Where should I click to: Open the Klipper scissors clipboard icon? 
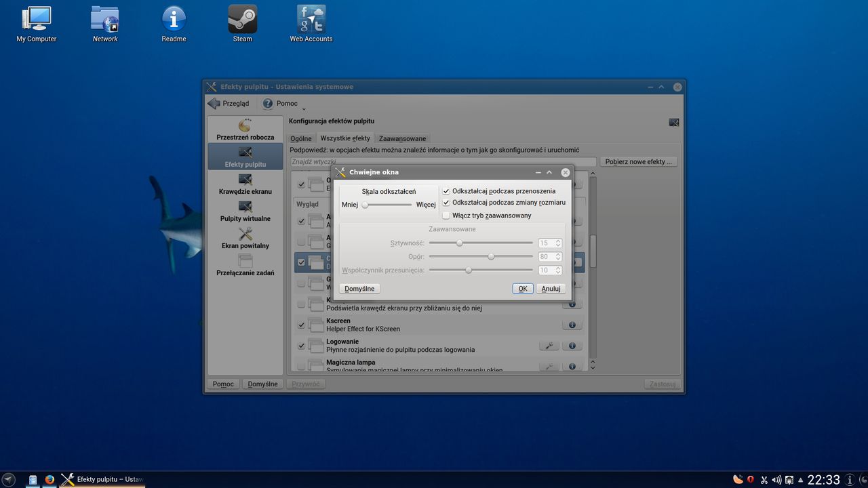click(x=764, y=480)
